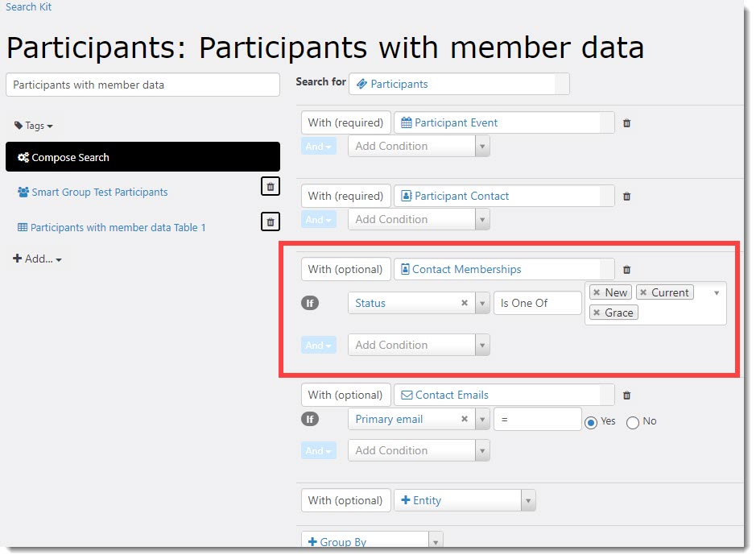Screen dimensions: 756x559
Task: Click With (optional) for Contact Memberships
Action: pos(345,270)
